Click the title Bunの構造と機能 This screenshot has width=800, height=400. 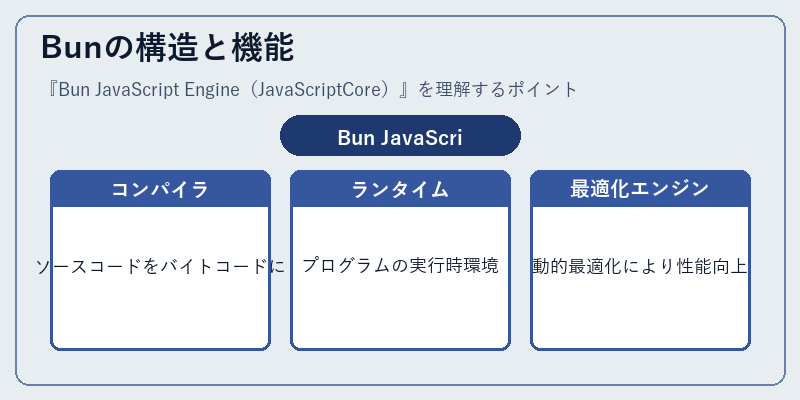[167, 48]
